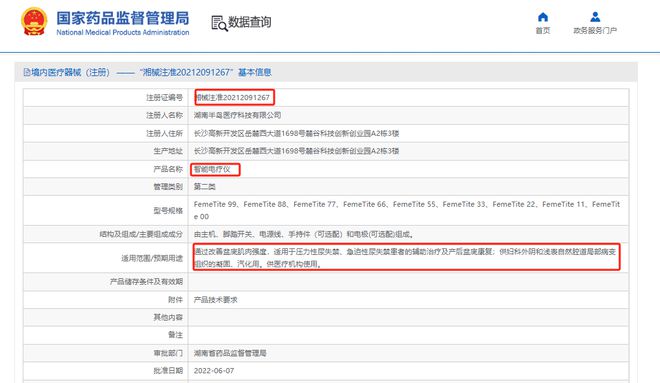Screen dimensions: 660x383
Task: Click the document icon before 境内医疗器械
Action: [x=27, y=72]
